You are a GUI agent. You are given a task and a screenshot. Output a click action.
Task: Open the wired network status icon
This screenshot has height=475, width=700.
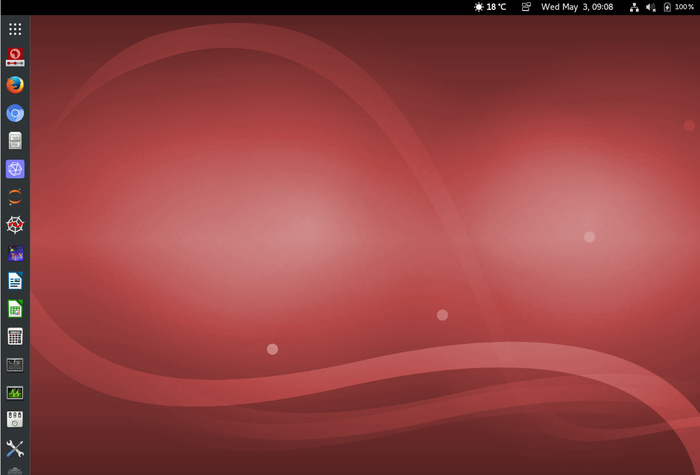pos(634,7)
